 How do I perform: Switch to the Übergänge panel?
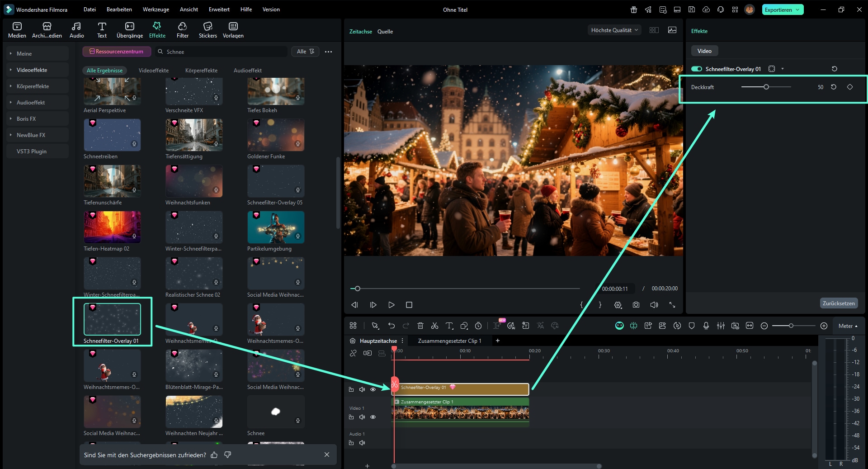coord(129,29)
